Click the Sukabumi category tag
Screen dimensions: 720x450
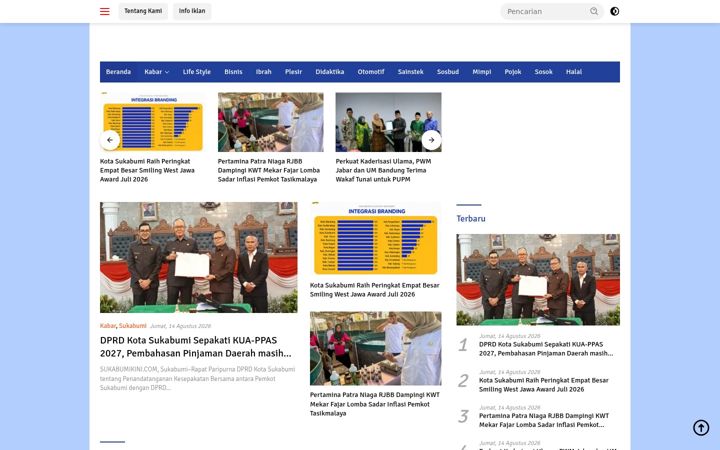133,326
